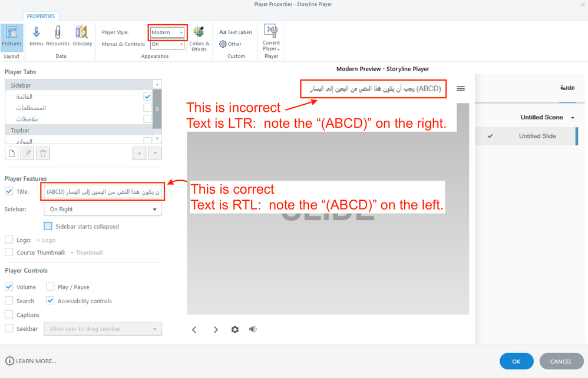Open the Current Player menu
The height and width of the screenshot is (378, 588).
click(x=271, y=38)
